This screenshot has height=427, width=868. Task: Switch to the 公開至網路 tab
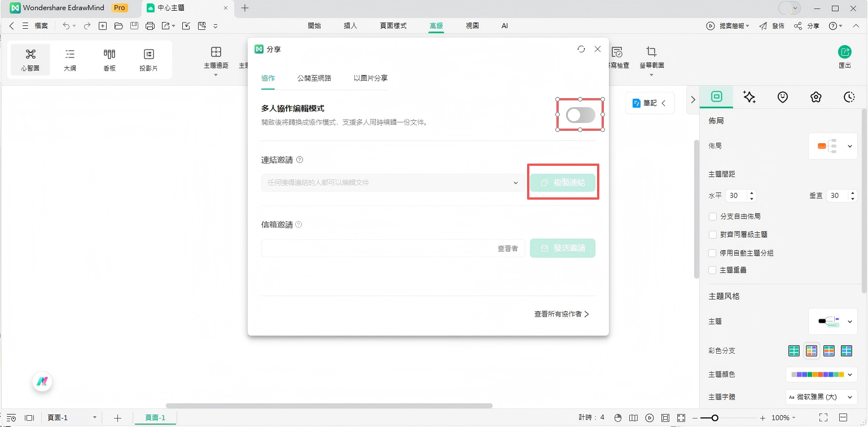pos(314,78)
